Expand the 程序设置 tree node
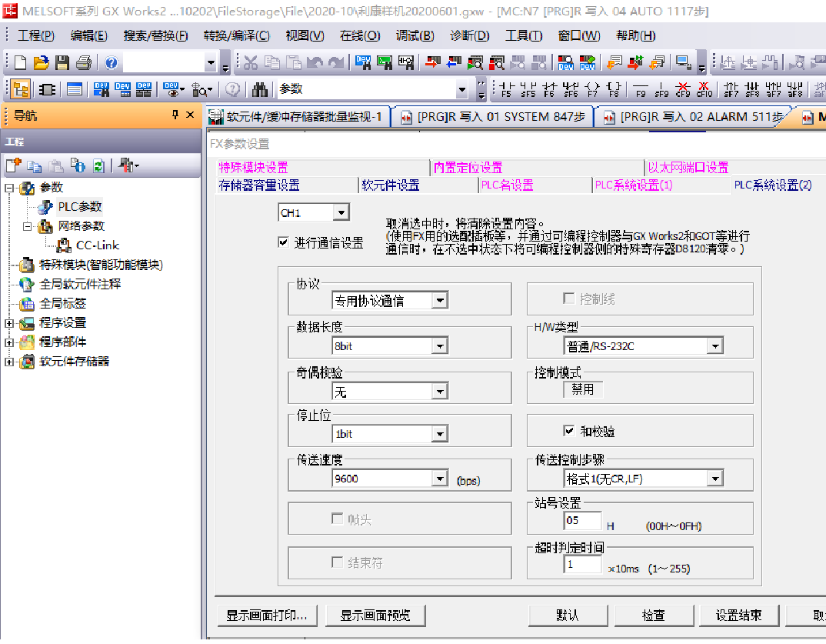This screenshot has height=644, width=826. 9,322
